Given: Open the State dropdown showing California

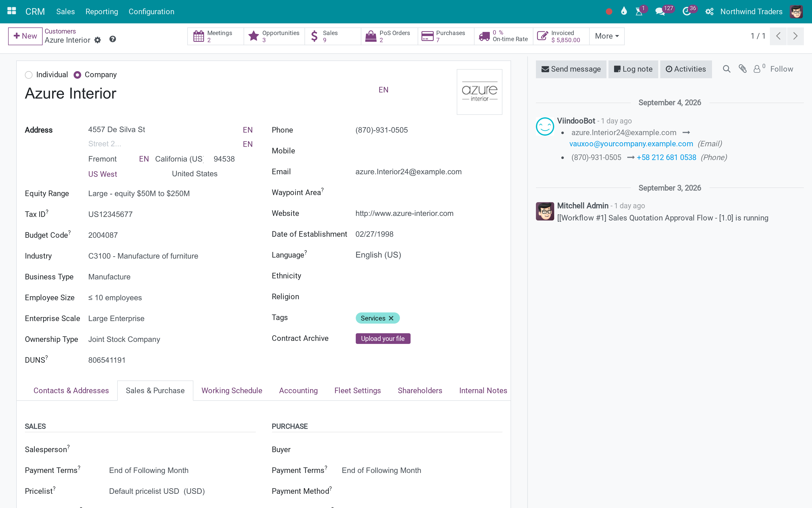Looking at the screenshot, I should click(179, 159).
